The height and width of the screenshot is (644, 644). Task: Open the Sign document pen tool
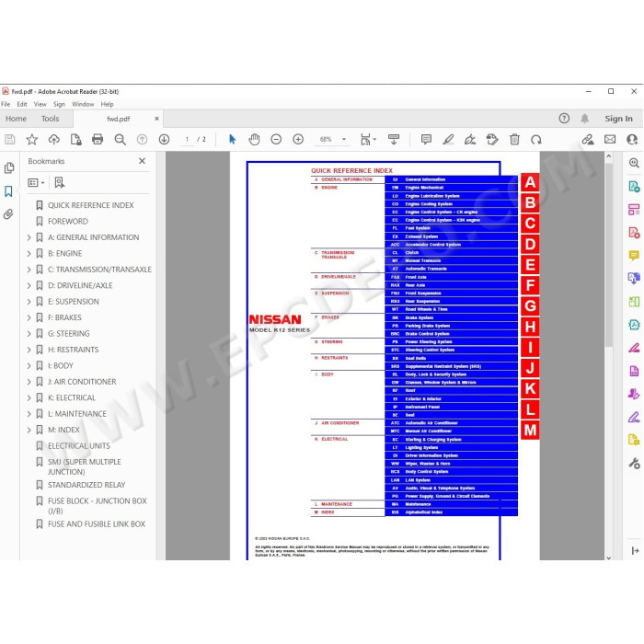[x=470, y=140]
